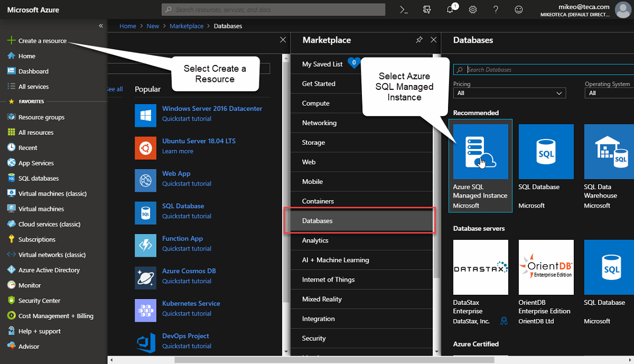Screen dimensions: 634x364
Task: Click the Search Databases input field
Action: click(544, 69)
